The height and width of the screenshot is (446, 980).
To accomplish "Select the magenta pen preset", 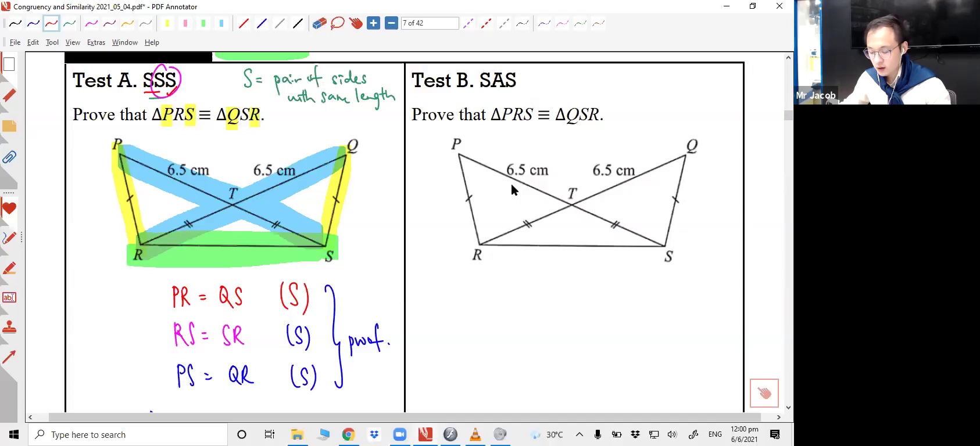I will coord(91,24).
